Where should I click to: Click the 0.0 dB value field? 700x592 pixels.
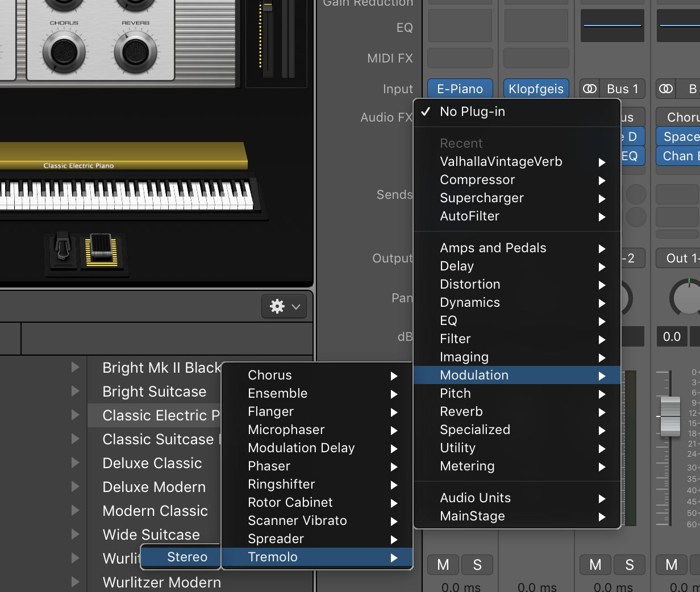(672, 337)
